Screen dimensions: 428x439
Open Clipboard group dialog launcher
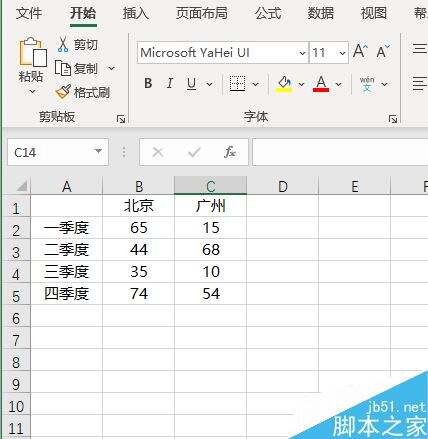click(121, 119)
